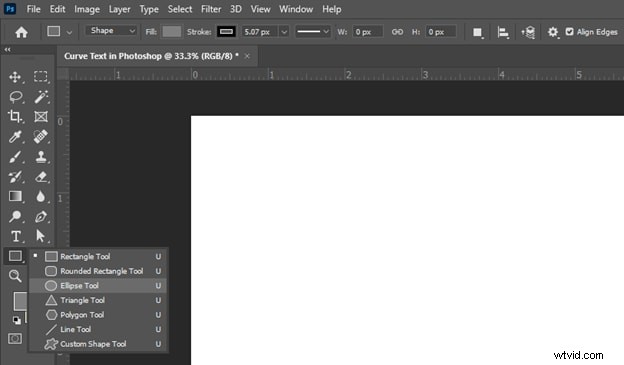624x365 pixels.
Task: Open the Select menu
Action: (179, 9)
